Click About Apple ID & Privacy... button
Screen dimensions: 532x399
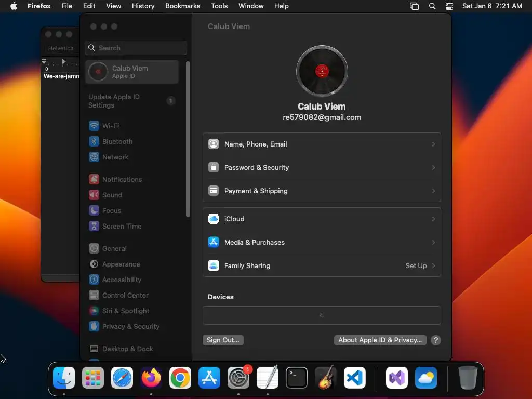[x=380, y=340]
